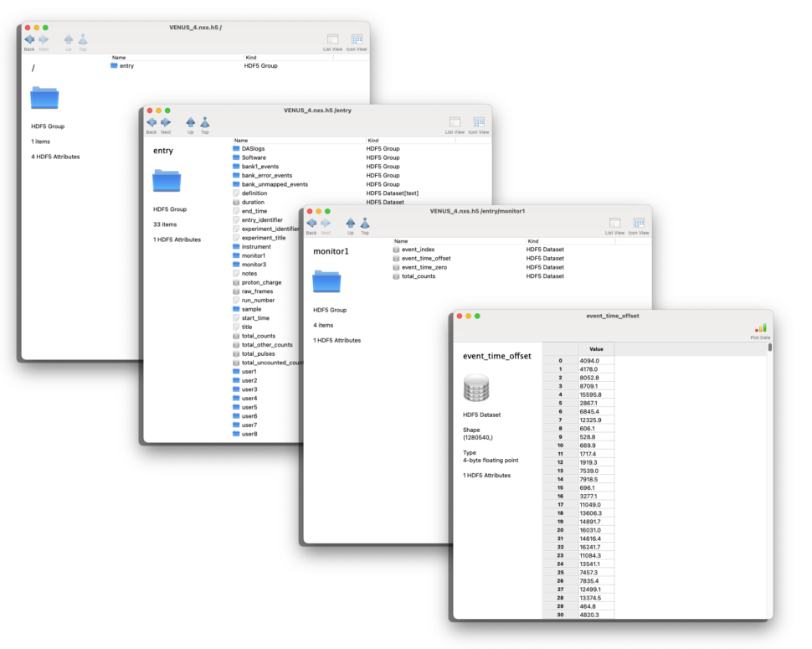The height and width of the screenshot is (649, 812).
Task: Click Top icon in monitor1 window toolbar
Action: pyautogui.click(x=365, y=224)
